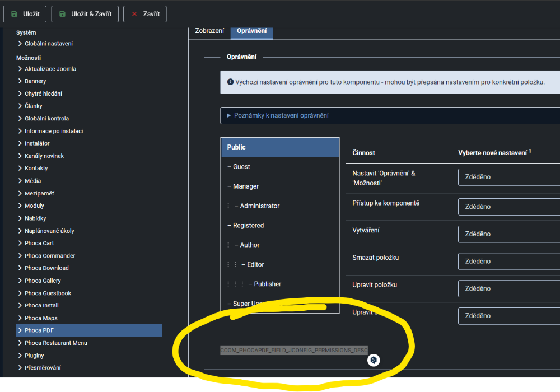Select the Oprávnění tab
This screenshot has width=560, height=392.
pyautogui.click(x=251, y=31)
